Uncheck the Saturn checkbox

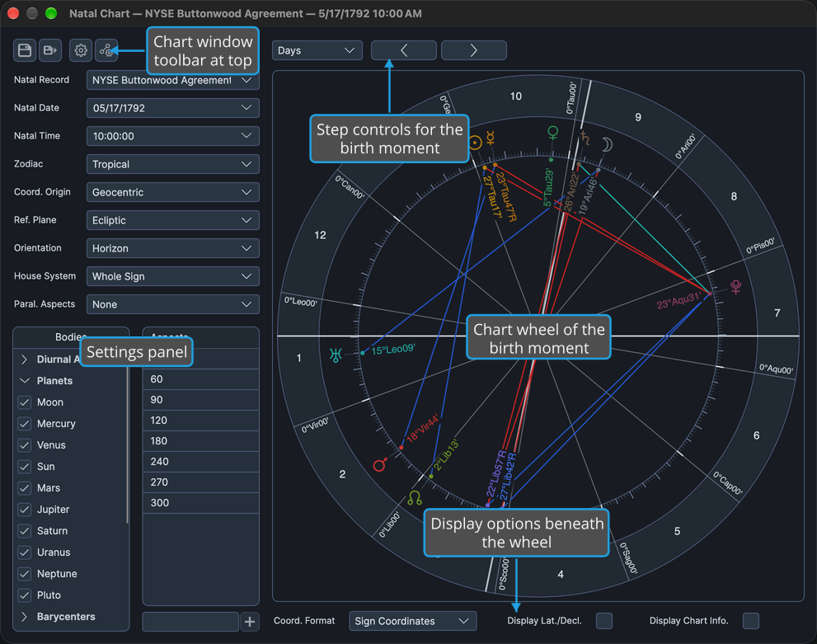click(x=25, y=530)
